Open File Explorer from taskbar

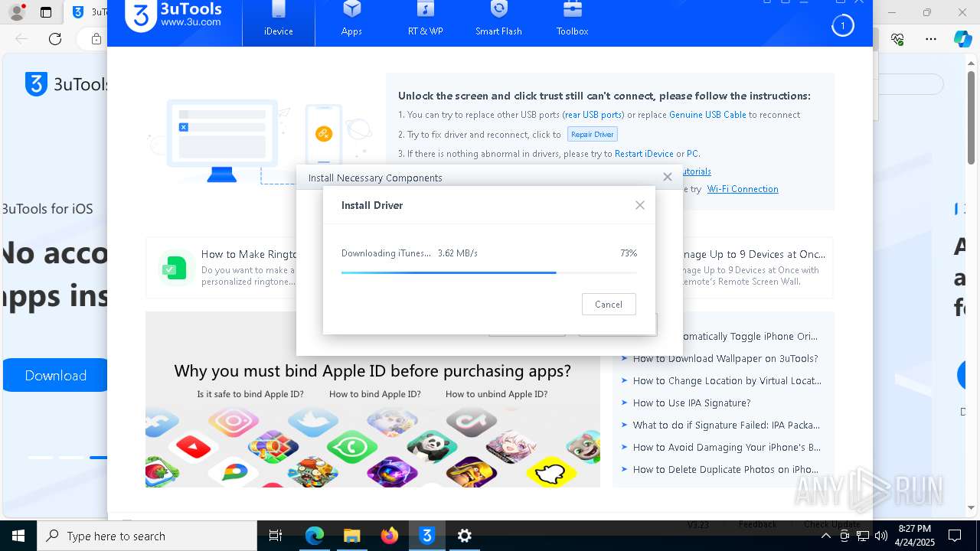351,536
